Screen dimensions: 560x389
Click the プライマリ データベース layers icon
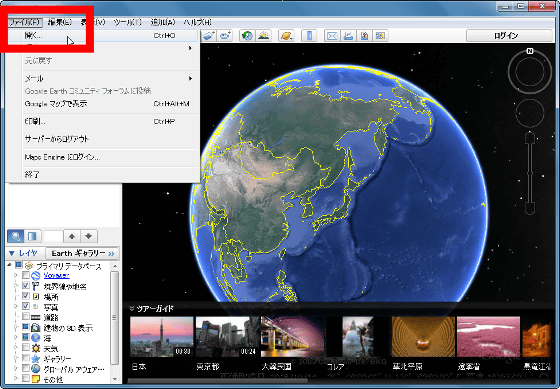[29, 266]
